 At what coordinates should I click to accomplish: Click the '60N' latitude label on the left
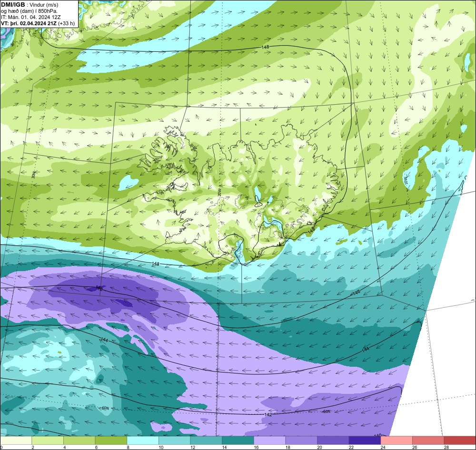[x=105, y=408]
